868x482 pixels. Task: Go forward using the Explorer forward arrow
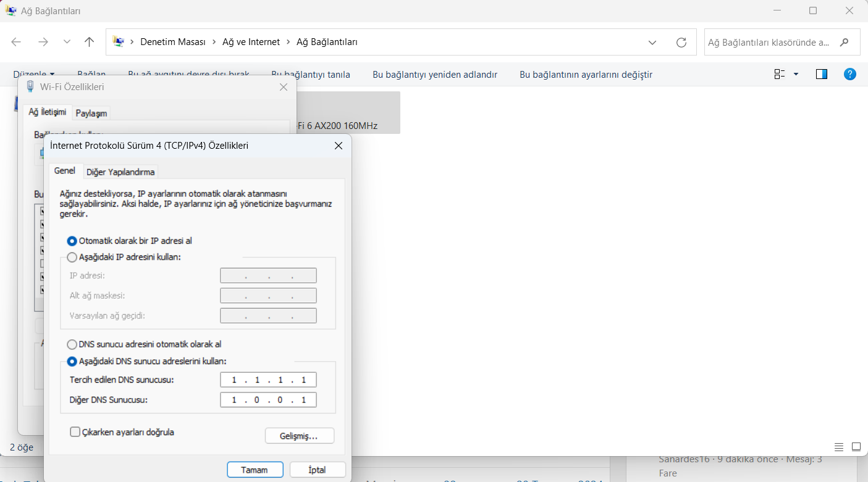pyautogui.click(x=43, y=42)
